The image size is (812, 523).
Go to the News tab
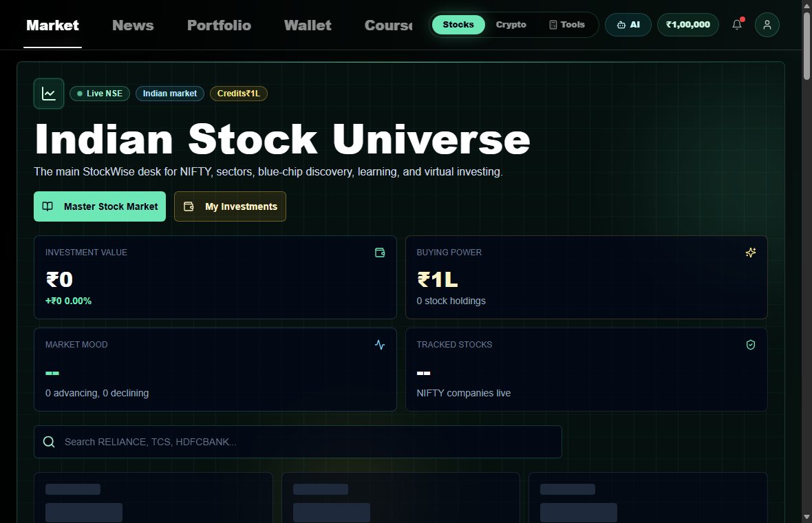click(x=133, y=25)
